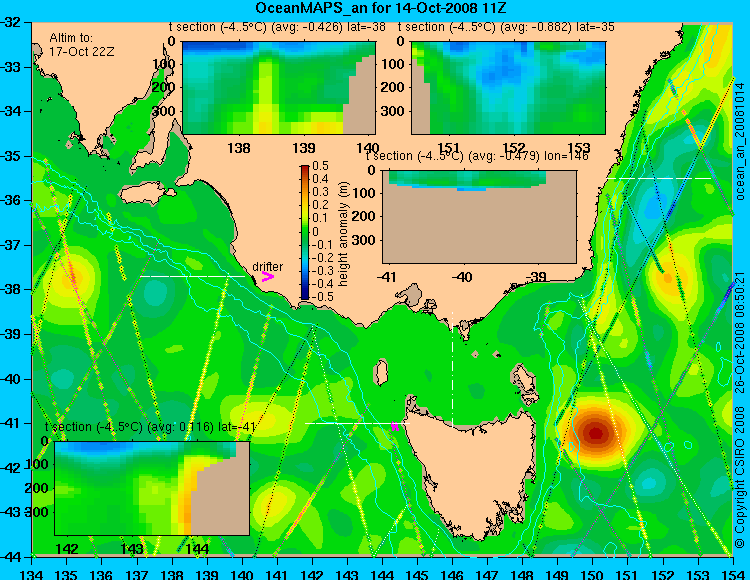Click the height anomaly colour bar

coord(305,232)
